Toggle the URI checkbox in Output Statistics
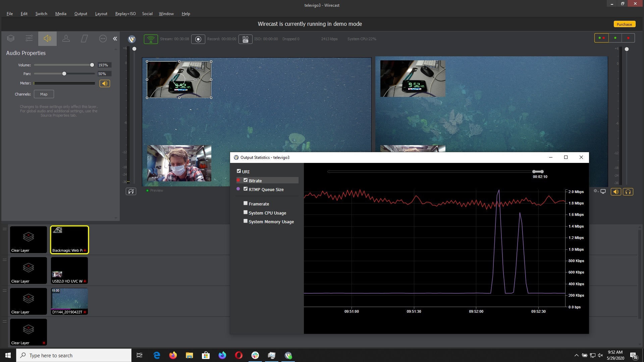 (239, 171)
